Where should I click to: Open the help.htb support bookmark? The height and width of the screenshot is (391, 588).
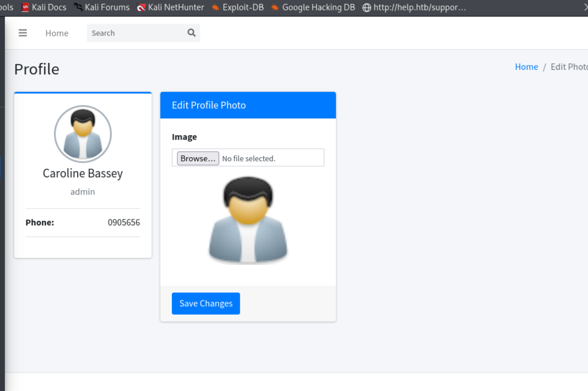click(414, 7)
